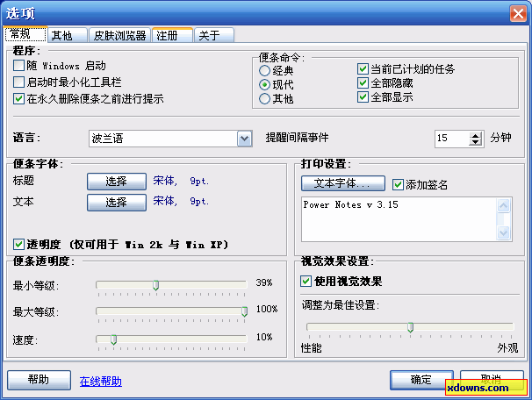Increase reminder interval with up arrow
The width and height of the screenshot is (532, 400).
pyautogui.click(x=476, y=135)
